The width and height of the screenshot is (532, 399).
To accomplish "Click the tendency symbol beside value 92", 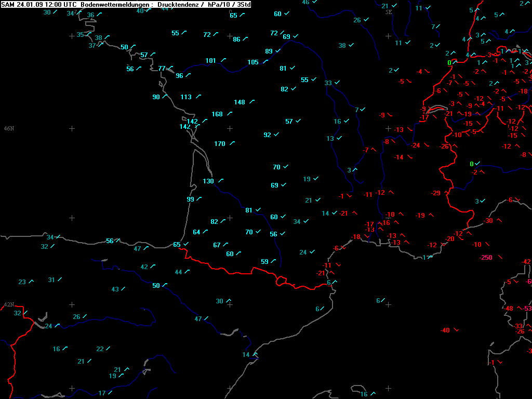I will tap(276, 135).
